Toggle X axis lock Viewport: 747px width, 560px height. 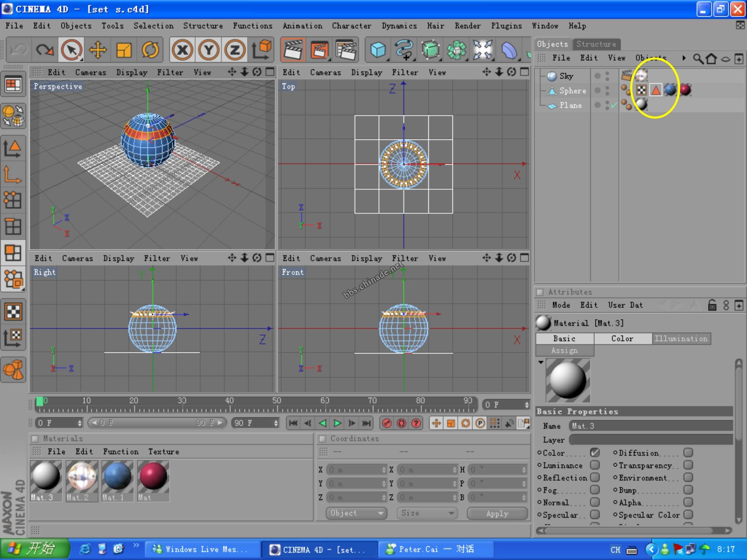183,50
